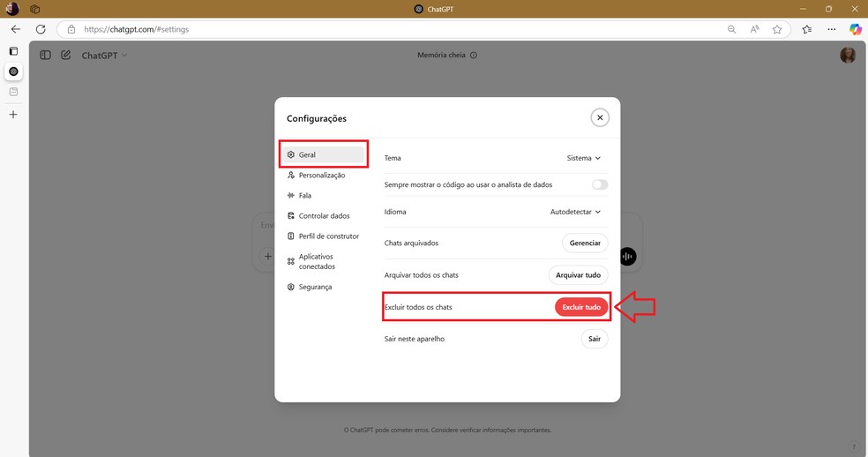Viewport: 868px width, 457px height.
Task: Click the browser profile avatar in title bar
Action: pyautogui.click(x=12, y=9)
